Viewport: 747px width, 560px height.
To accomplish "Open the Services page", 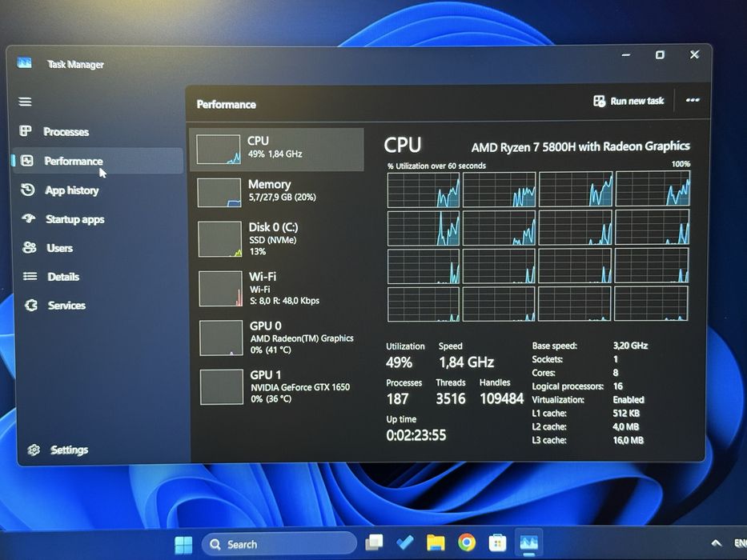I will click(66, 306).
